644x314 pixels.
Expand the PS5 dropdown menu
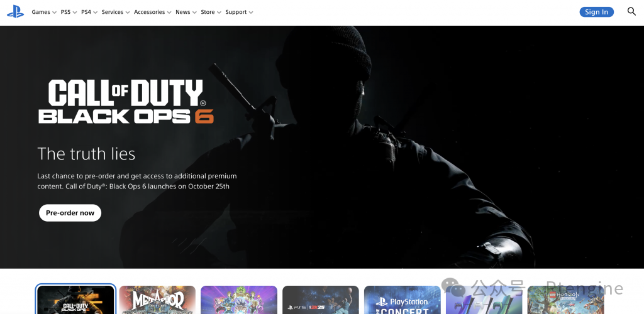69,12
